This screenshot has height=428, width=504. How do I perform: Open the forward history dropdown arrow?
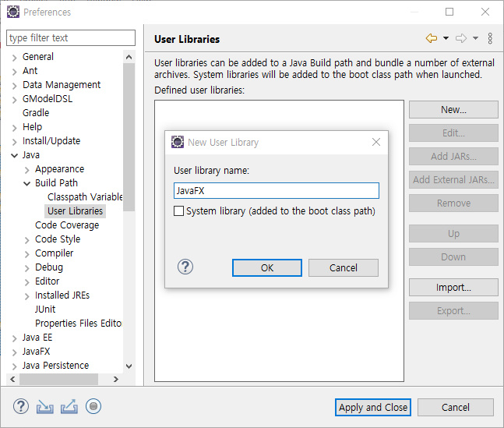point(475,38)
